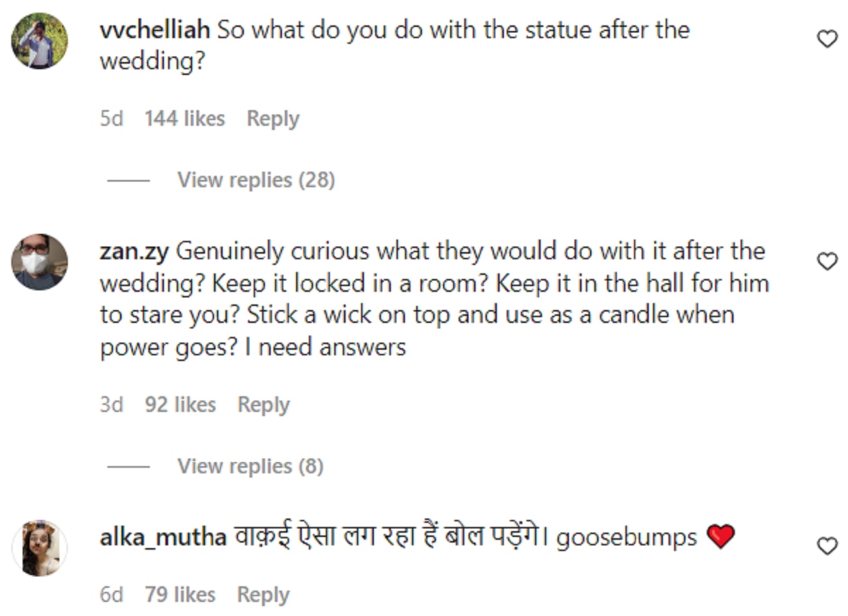
Task: View the 79 likes list
Action: coord(180,595)
